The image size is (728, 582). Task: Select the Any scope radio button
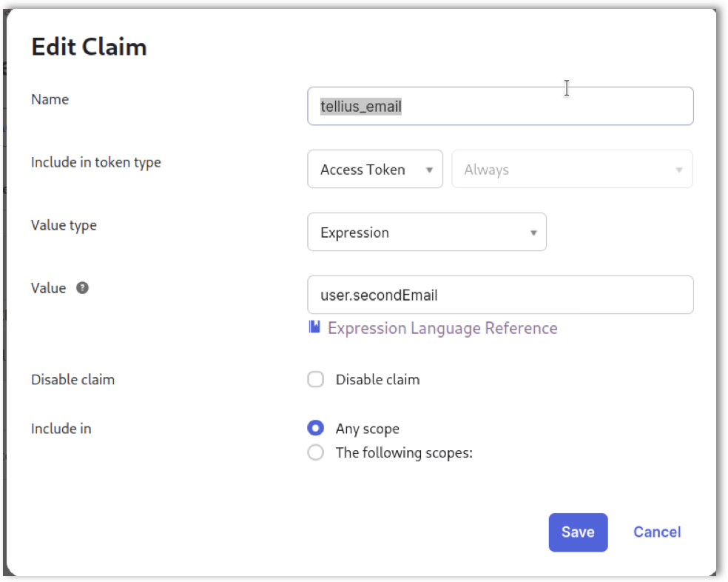coord(316,429)
